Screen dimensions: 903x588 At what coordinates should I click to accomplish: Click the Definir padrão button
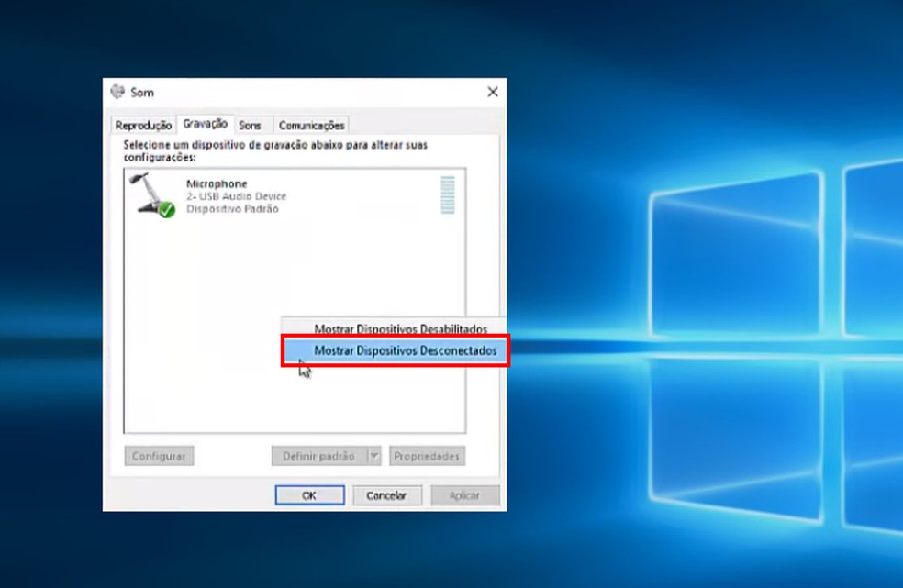point(319,456)
